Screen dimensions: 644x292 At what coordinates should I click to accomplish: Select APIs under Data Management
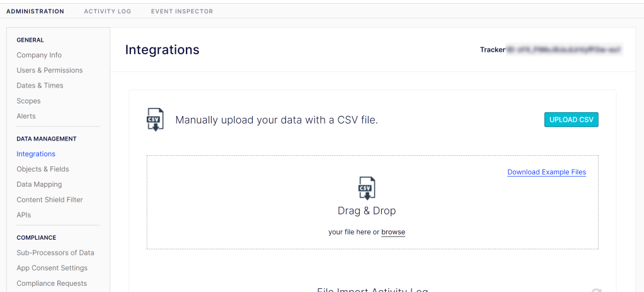24,215
